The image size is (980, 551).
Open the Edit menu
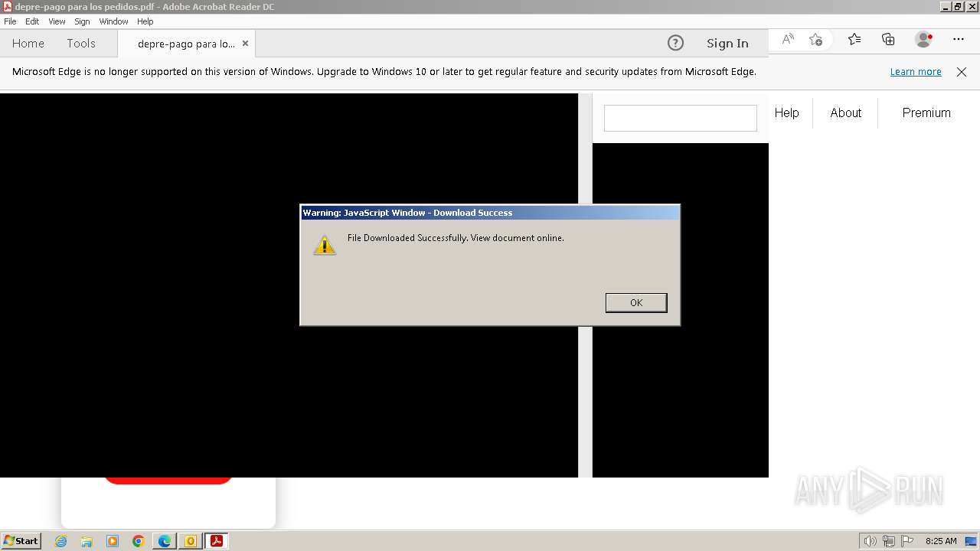pos(32,21)
